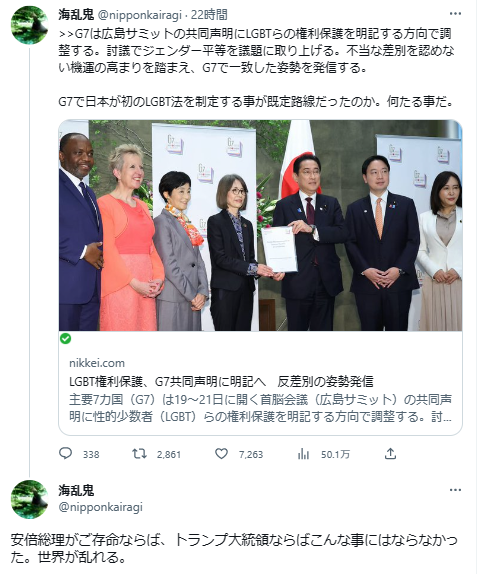
Task: Open the three-dot menu on the first tweet
Action: [x=455, y=14]
